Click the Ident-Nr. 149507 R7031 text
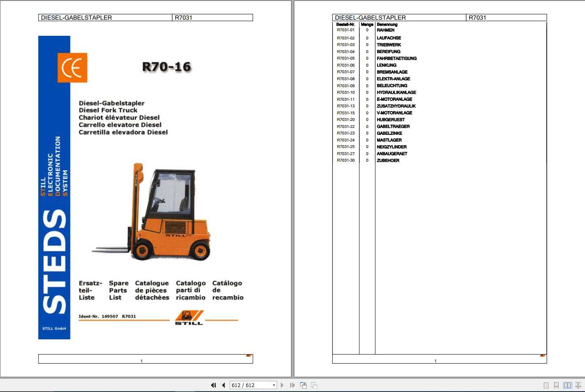 click(107, 316)
